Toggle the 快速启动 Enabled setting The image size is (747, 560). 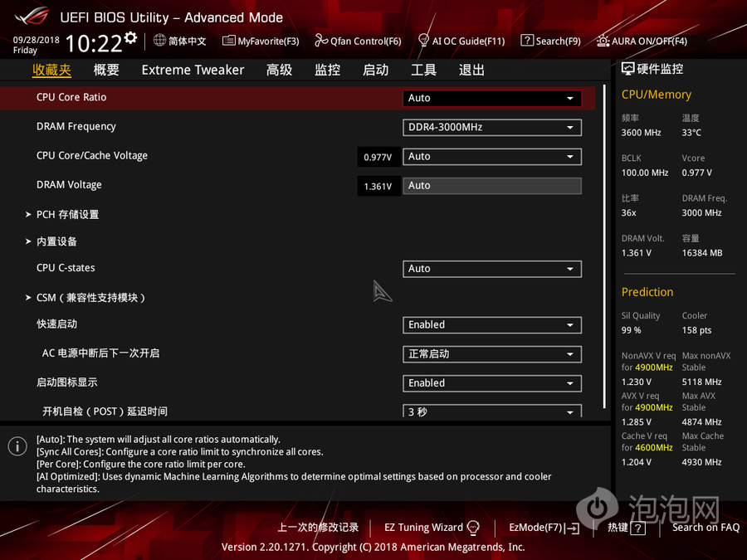[x=491, y=325]
